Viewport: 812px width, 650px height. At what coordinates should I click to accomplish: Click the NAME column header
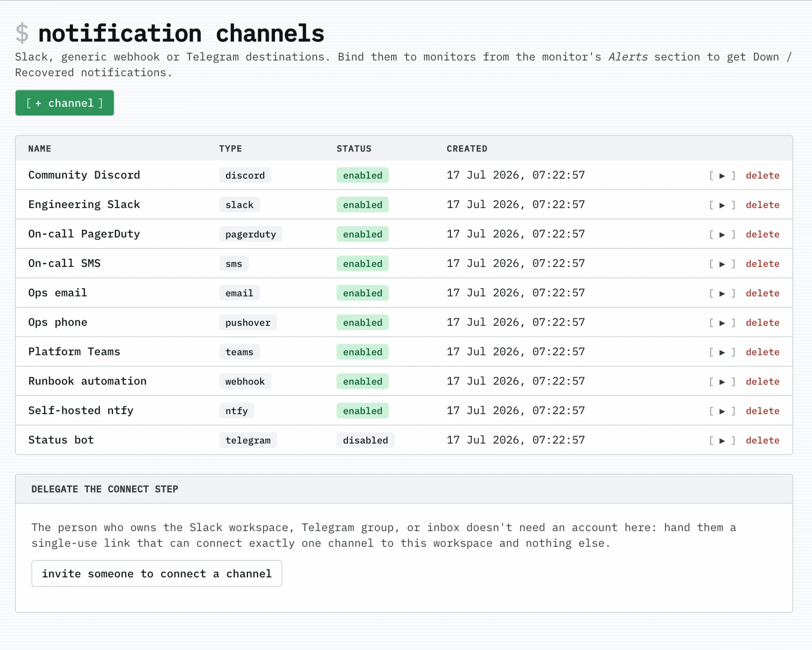click(x=40, y=149)
